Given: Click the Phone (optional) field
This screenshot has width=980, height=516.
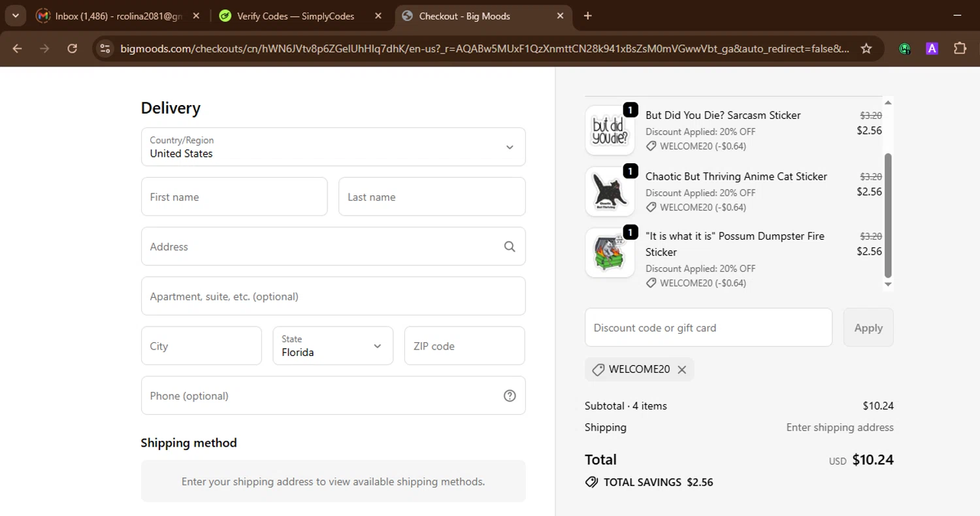Looking at the screenshot, I should (x=333, y=395).
